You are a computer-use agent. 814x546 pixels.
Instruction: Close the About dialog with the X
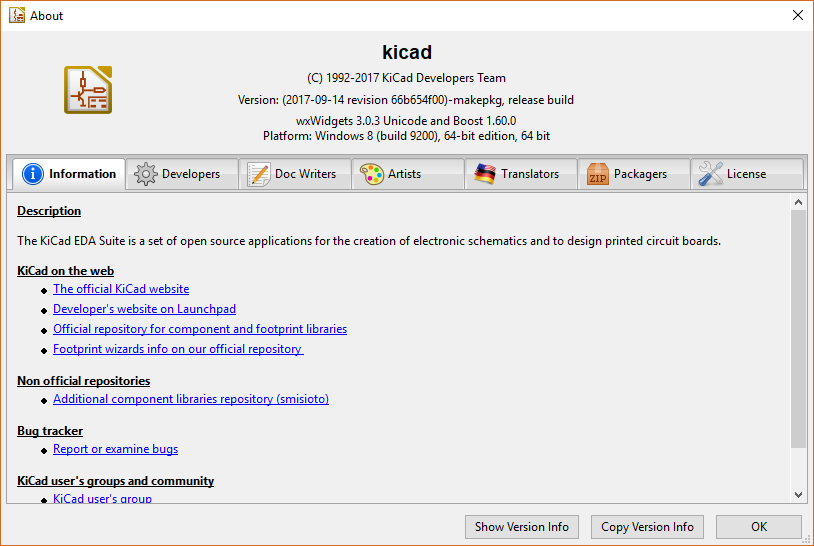[798, 15]
